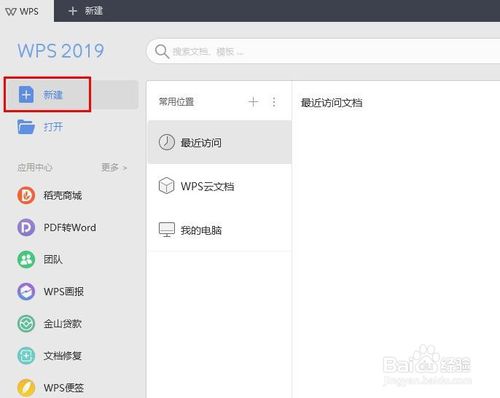
Task: Click the blue open-folder icon
Action: pyautogui.click(x=26, y=127)
